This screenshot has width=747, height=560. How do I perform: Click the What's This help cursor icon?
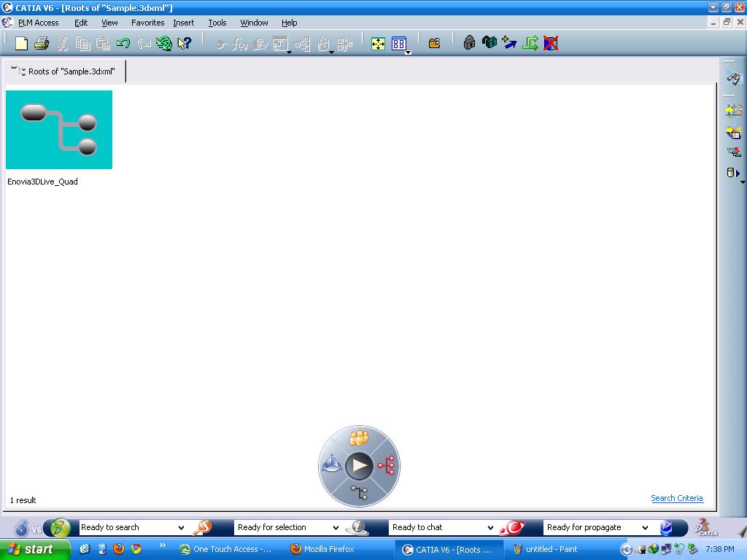click(x=185, y=43)
